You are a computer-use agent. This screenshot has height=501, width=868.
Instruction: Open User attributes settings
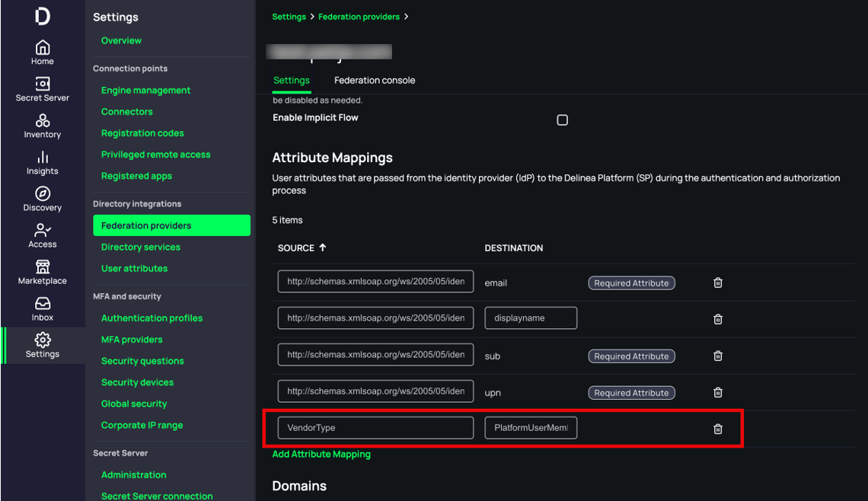click(x=134, y=269)
